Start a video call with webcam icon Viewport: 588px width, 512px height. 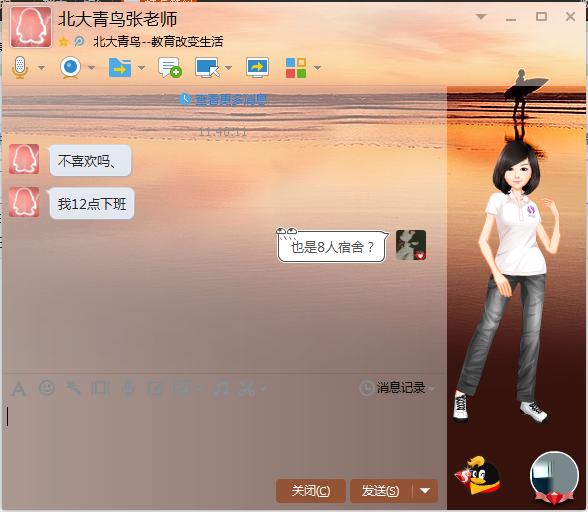coord(70,68)
